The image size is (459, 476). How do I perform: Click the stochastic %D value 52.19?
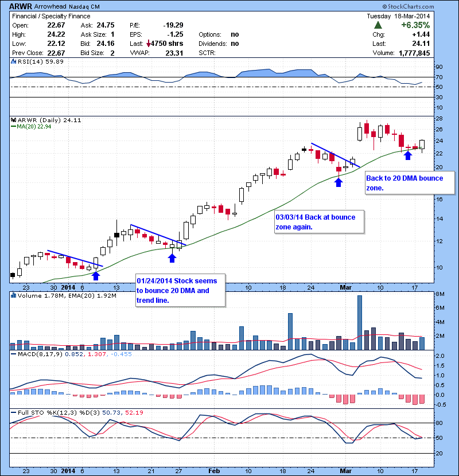click(x=134, y=413)
